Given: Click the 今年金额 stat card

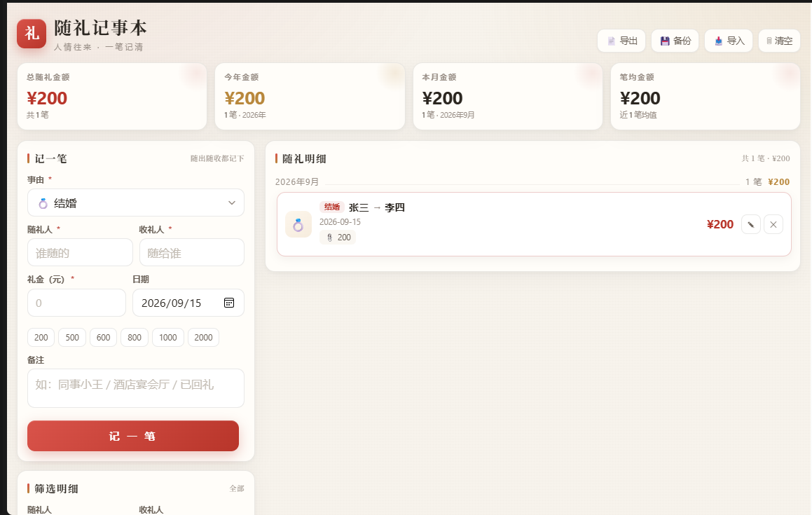Looking at the screenshot, I should 310,97.
